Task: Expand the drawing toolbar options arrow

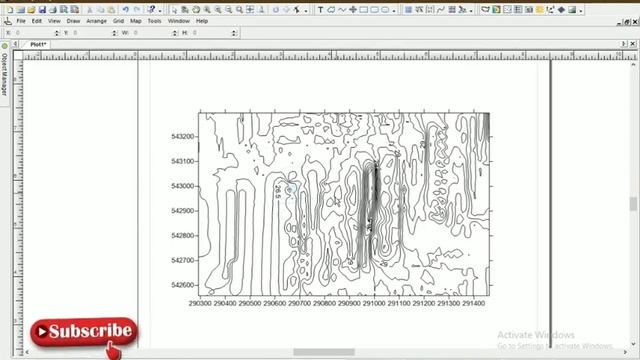Action: tap(394, 11)
